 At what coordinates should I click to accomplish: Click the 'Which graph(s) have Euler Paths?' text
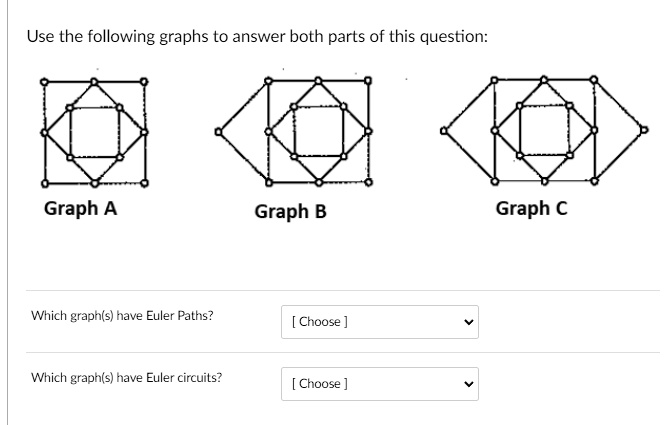[122, 316]
